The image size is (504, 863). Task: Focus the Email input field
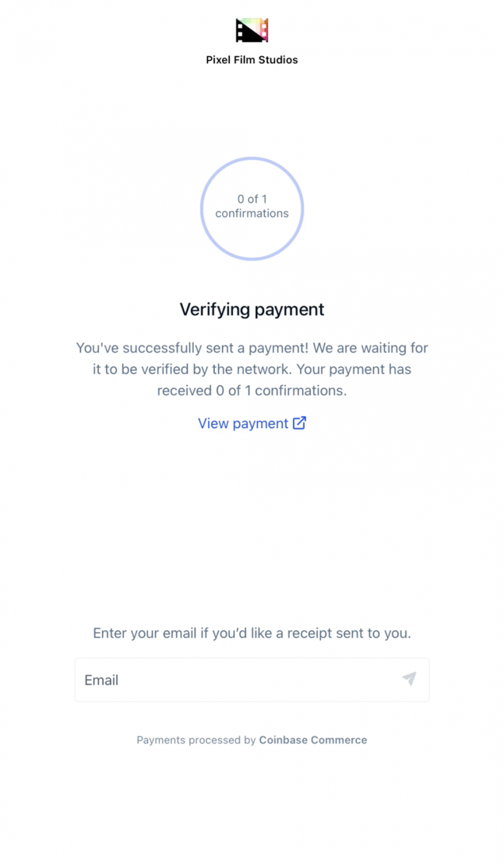[x=252, y=680]
